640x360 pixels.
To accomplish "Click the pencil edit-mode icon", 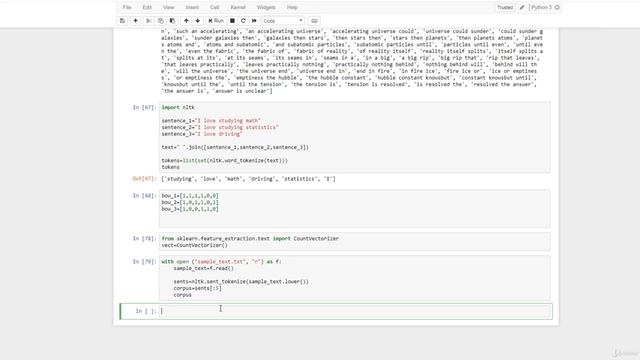I will [522, 7].
